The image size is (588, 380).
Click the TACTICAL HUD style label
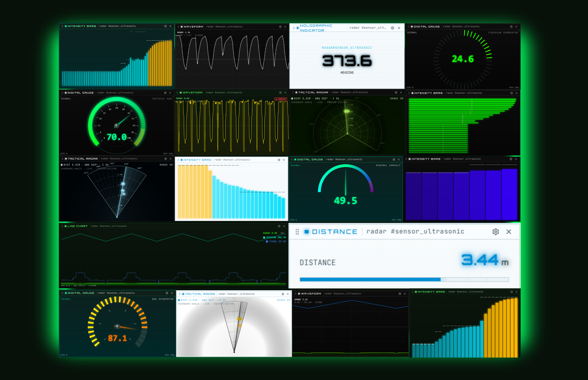[162, 99]
